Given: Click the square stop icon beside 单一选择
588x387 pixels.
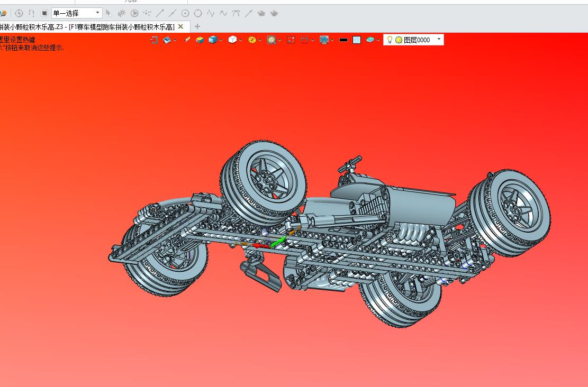Looking at the screenshot, I should (x=44, y=14).
